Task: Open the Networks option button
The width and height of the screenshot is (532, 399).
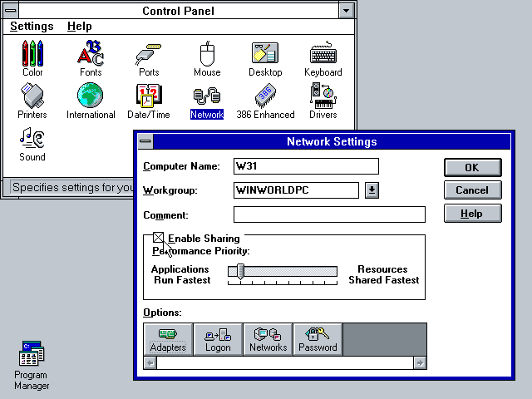Action: 268,339
